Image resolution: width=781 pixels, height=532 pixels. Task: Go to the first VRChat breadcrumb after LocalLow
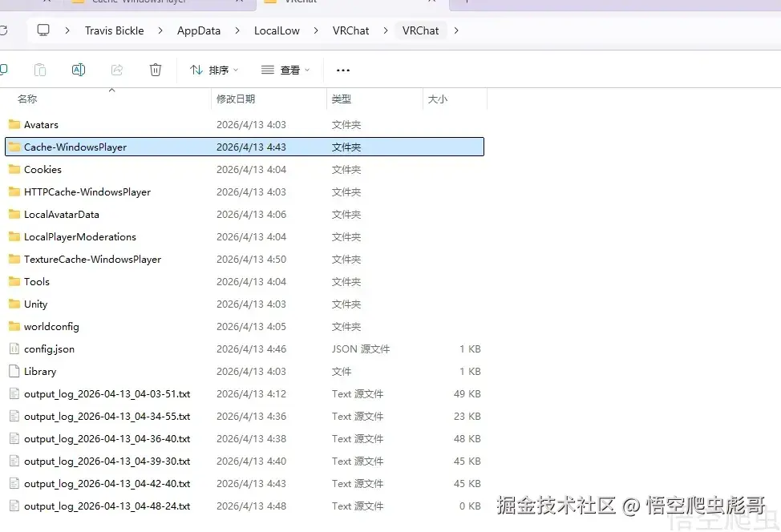coord(350,30)
